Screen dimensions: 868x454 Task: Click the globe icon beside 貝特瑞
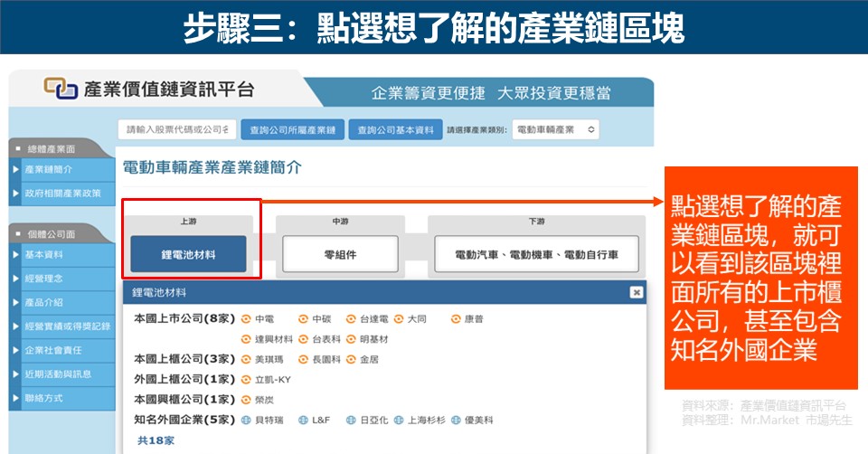(246, 420)
